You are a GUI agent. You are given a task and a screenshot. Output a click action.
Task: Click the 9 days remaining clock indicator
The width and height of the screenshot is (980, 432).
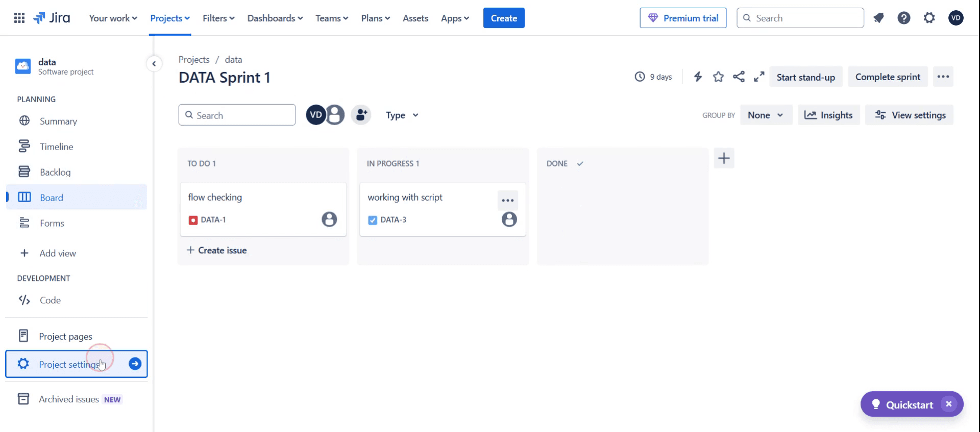click(653, 77)
